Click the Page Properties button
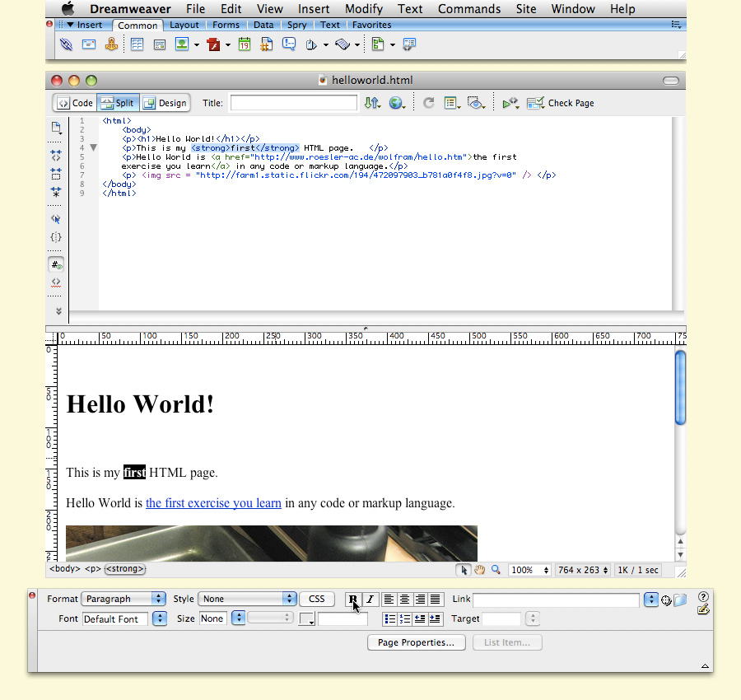The image size is (741, 700). coord(416,642)
